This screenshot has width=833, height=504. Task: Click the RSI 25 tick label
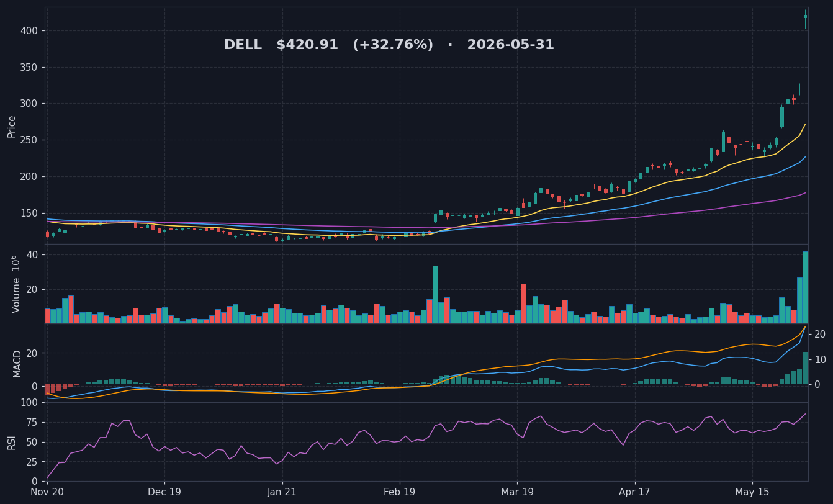[32, 462]
